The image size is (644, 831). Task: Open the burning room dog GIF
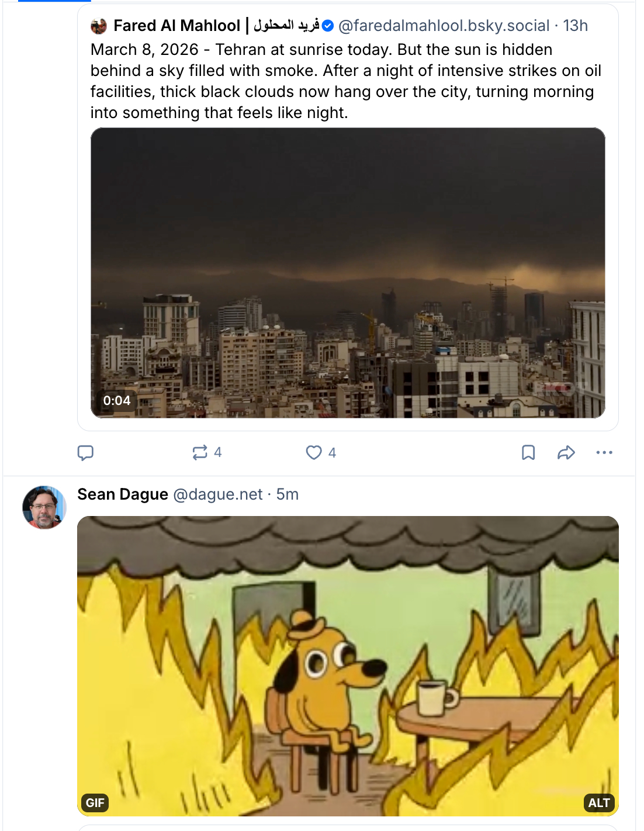click(348, 666)
